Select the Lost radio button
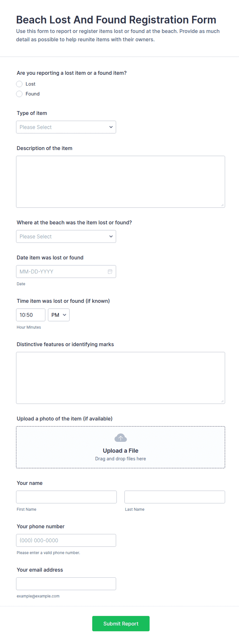 click(x=19, y=84)
